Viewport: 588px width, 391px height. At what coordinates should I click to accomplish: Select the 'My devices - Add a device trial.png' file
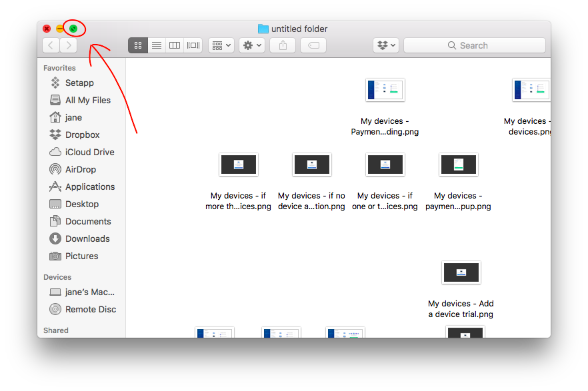point(461,272)
